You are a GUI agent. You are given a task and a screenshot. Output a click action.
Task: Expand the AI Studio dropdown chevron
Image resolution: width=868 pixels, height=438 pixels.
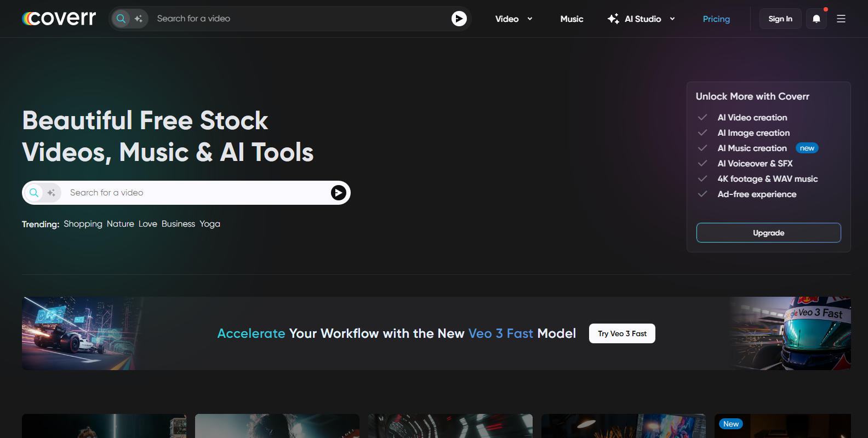click(672, 19)
